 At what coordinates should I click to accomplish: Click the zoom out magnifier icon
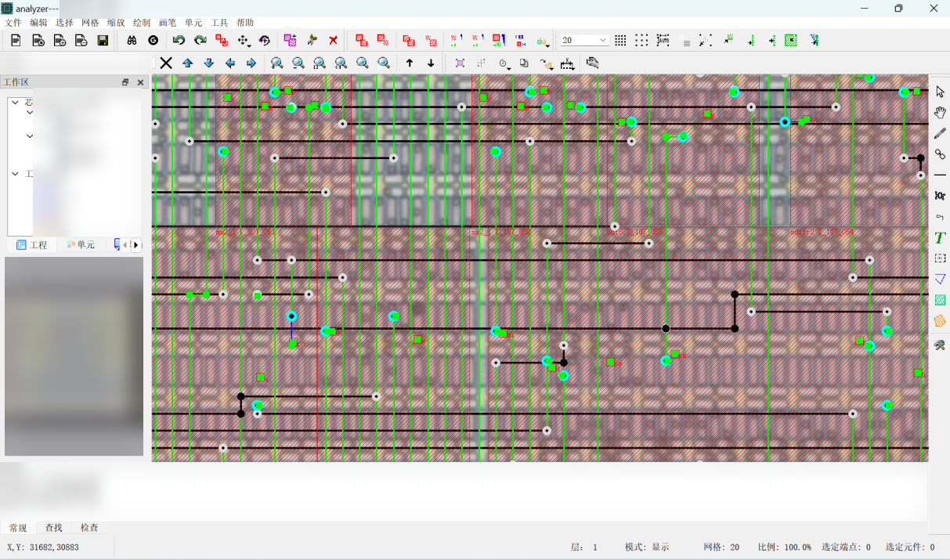click(298, 63)
